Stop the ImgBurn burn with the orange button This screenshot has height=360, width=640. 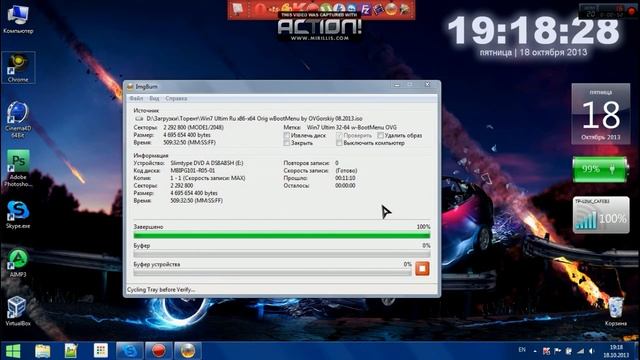click(422, 269)
